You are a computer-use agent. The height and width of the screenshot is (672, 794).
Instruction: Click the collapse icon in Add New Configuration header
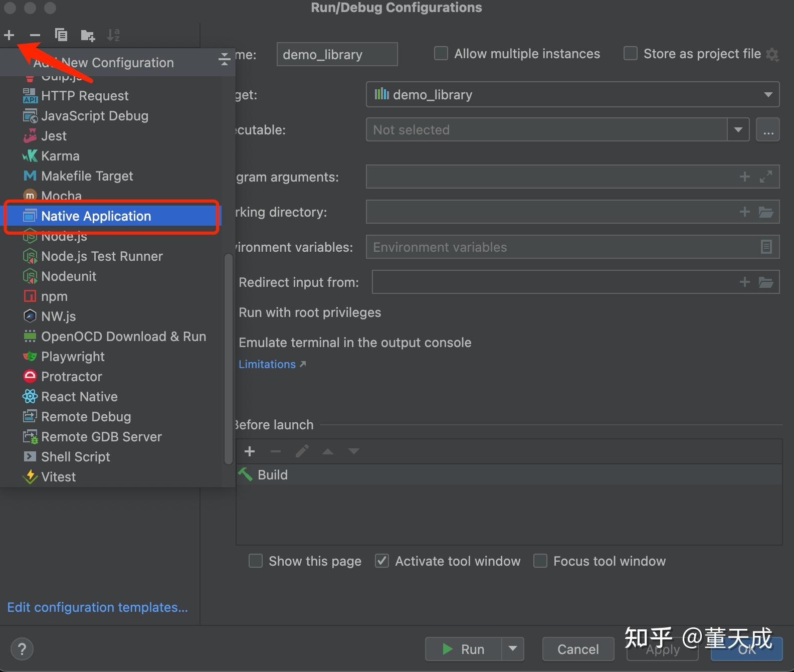224,60
